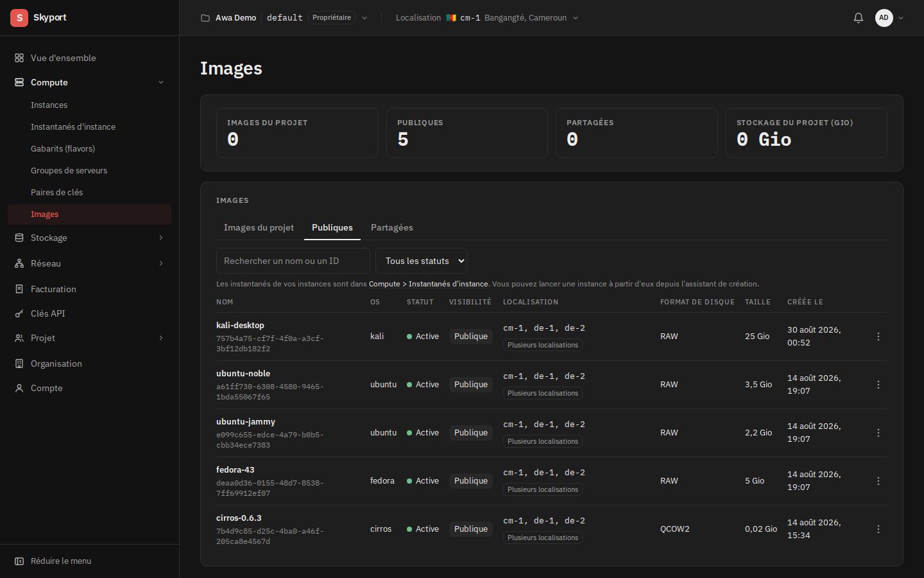Collapse the Compute section chevron

click(x=161, y=82)
